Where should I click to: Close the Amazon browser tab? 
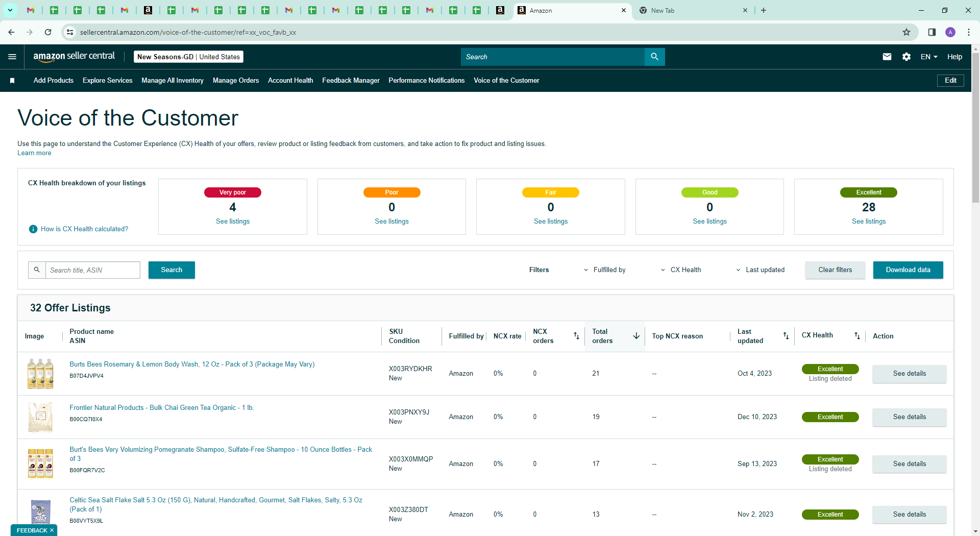[624, 10]
